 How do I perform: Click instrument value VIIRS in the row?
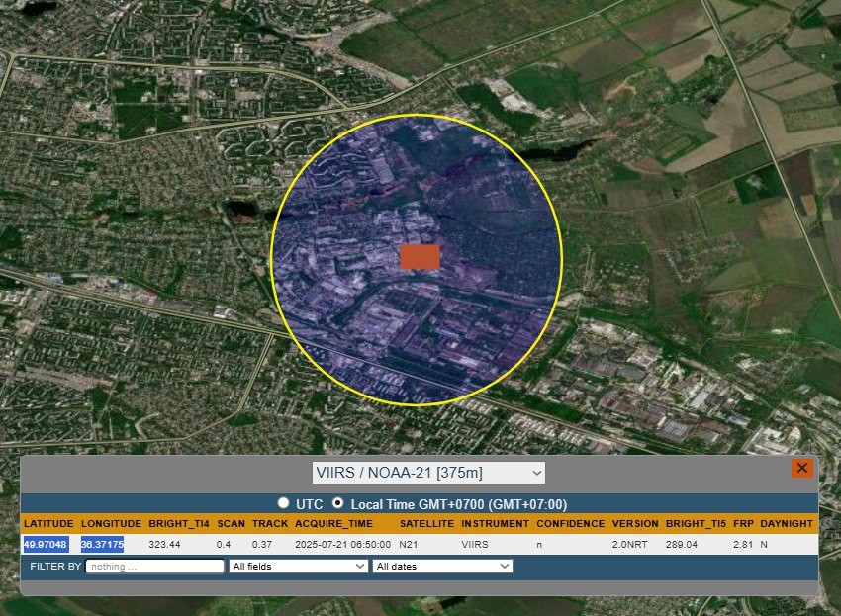pyautogui.click(x=475, y=544)
